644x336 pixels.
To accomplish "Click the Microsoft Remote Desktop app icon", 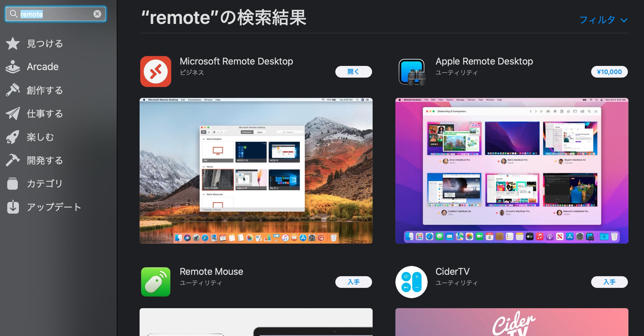I will click(156, 71).
